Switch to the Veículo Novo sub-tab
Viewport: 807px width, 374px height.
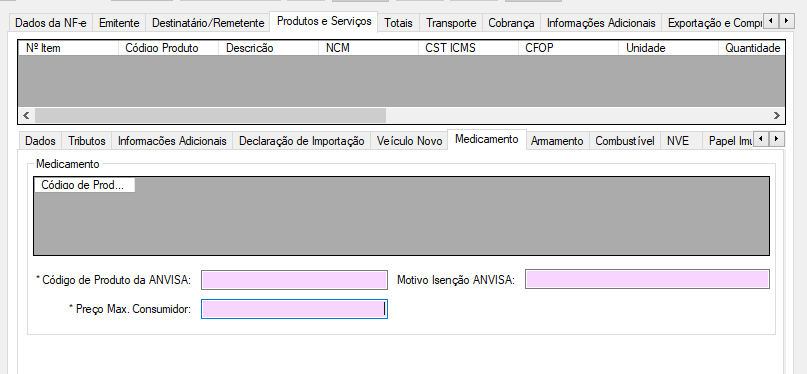pyautogui.click(x=409, y=141)
